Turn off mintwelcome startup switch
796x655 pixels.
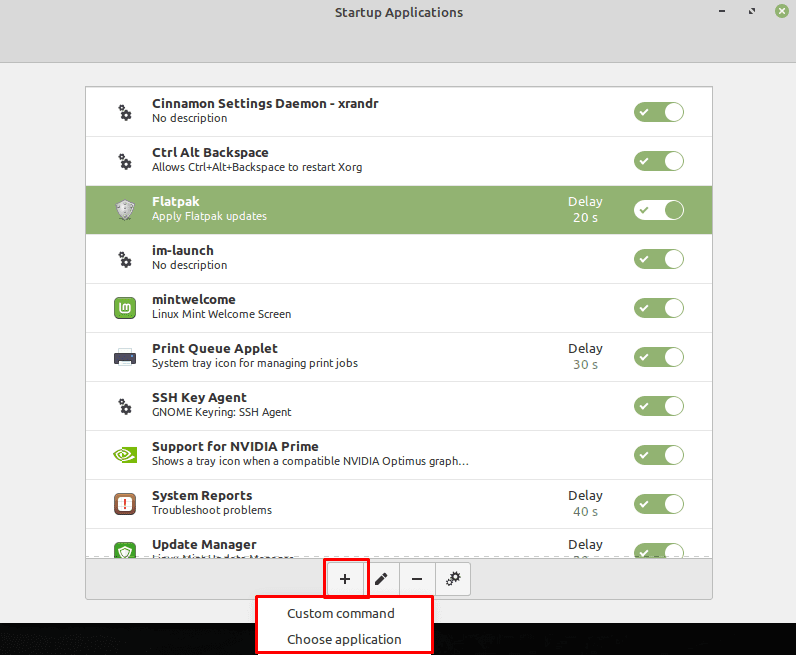(x=658, y=308)
